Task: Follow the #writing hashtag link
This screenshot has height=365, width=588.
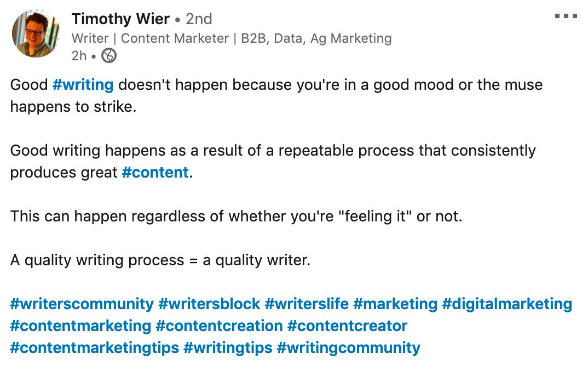Action: click(x=83, y=85)
